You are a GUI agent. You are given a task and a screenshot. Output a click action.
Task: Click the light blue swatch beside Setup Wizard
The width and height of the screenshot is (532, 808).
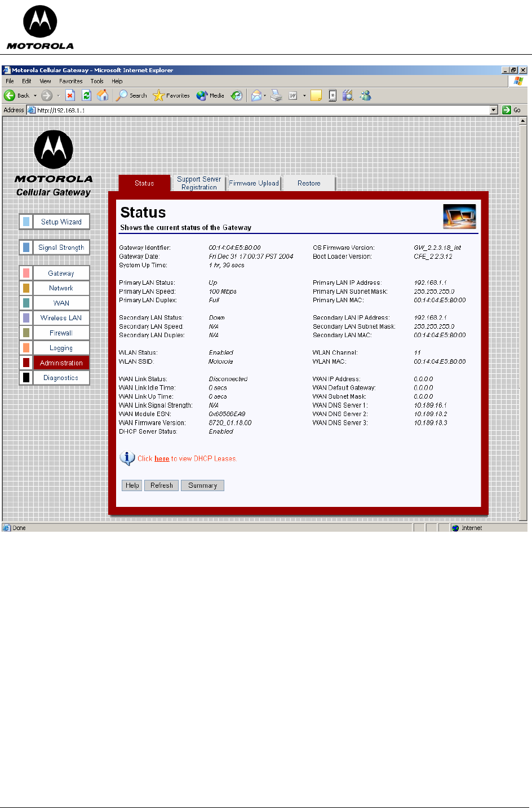coord(26,222)
